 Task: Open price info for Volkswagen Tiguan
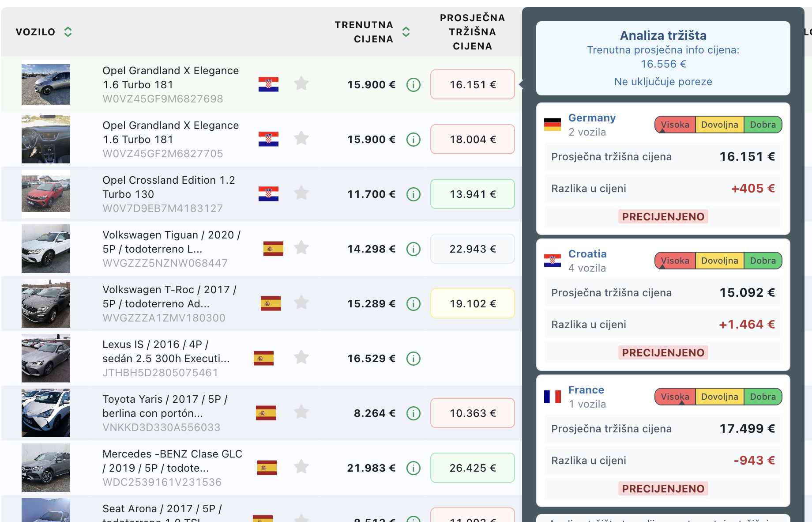[x=413, y=249]
